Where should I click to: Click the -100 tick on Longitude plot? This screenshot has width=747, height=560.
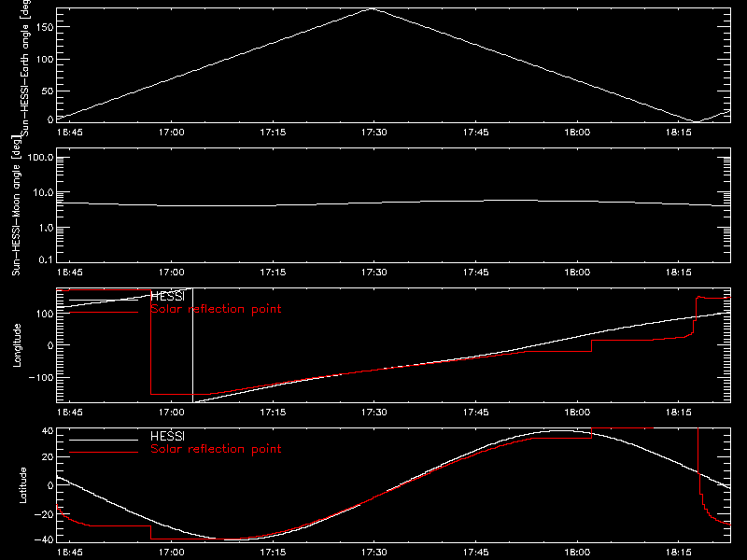(41, 377)
